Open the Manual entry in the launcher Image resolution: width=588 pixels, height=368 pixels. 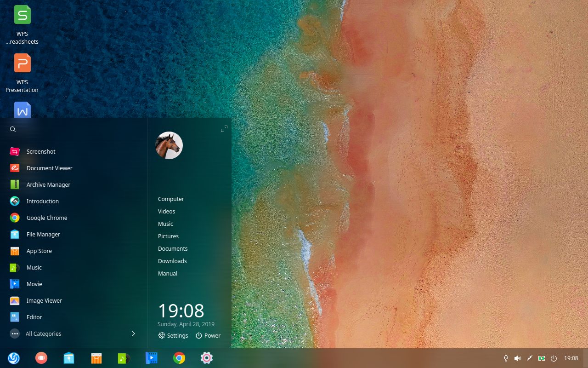167,273
